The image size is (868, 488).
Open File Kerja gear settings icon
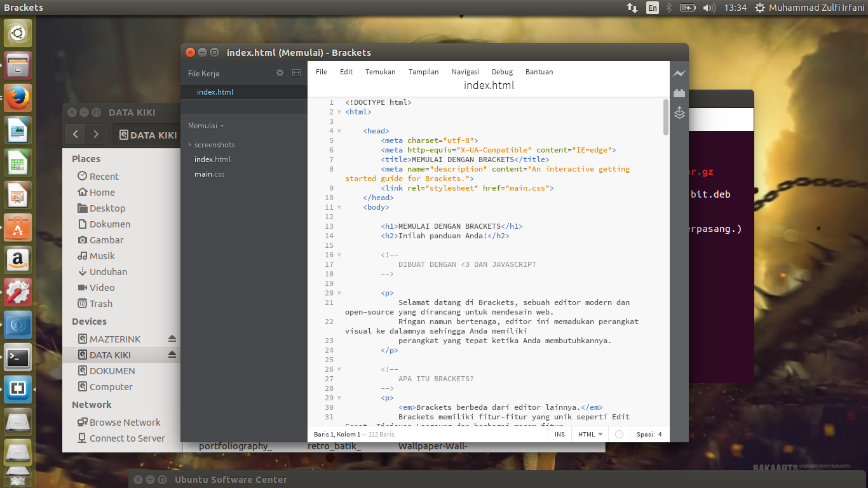tap(280, 73)
